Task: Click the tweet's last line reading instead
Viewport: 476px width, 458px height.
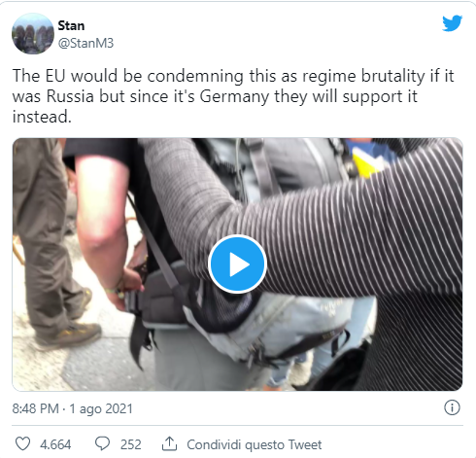Action: (42, 117)
